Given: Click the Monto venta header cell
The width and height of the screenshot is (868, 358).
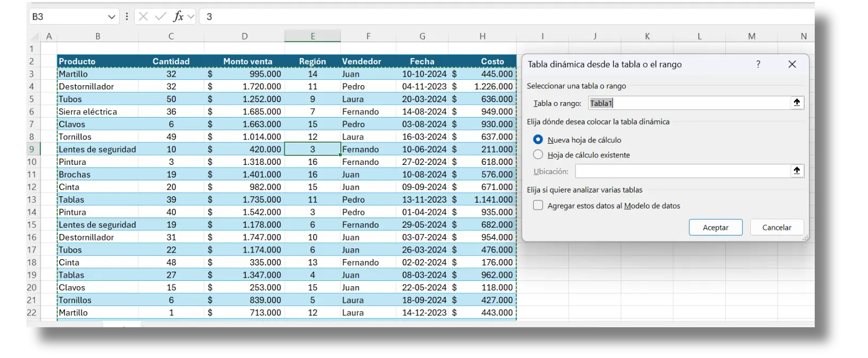Looking at the screenshot, I should coord(244,61).
